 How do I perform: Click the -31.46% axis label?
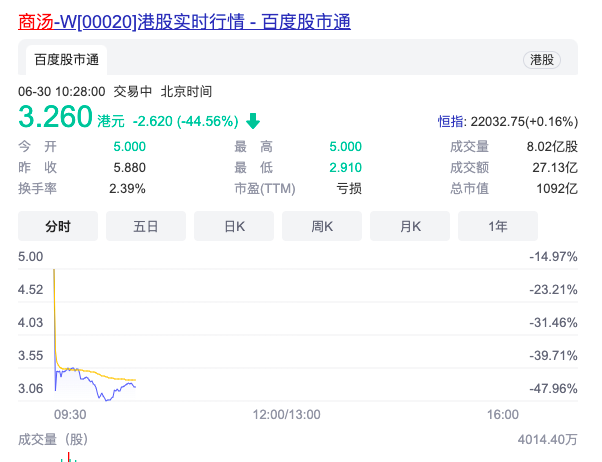[x=553, y=323]
